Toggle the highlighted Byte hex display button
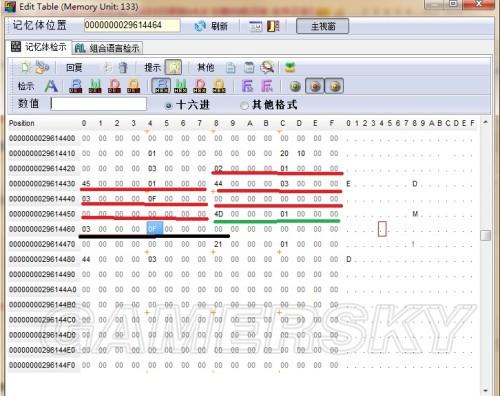The width and height of the screenshot is (500, 396). [161, 86]
